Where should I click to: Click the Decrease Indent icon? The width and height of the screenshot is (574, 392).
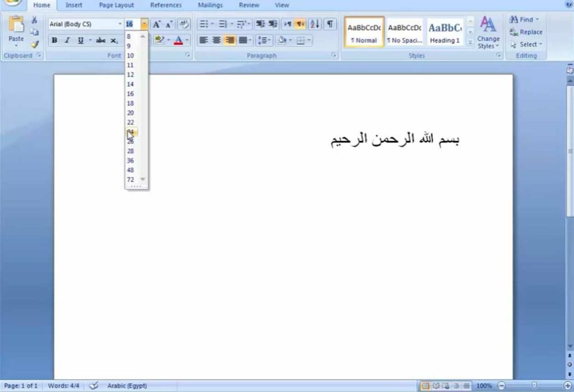260,24
